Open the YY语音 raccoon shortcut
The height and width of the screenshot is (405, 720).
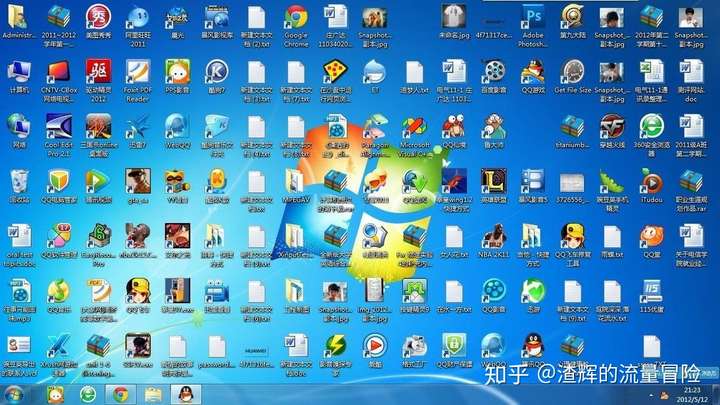tap(177, 182)
